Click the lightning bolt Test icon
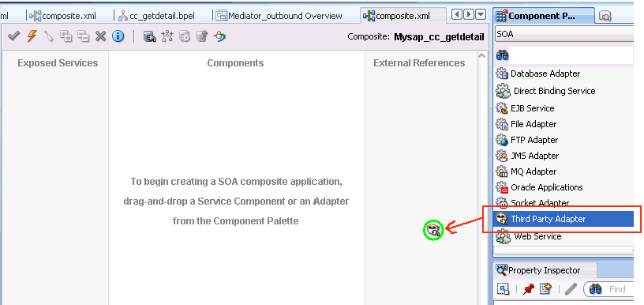644x305 pixels. click(32, 36)
